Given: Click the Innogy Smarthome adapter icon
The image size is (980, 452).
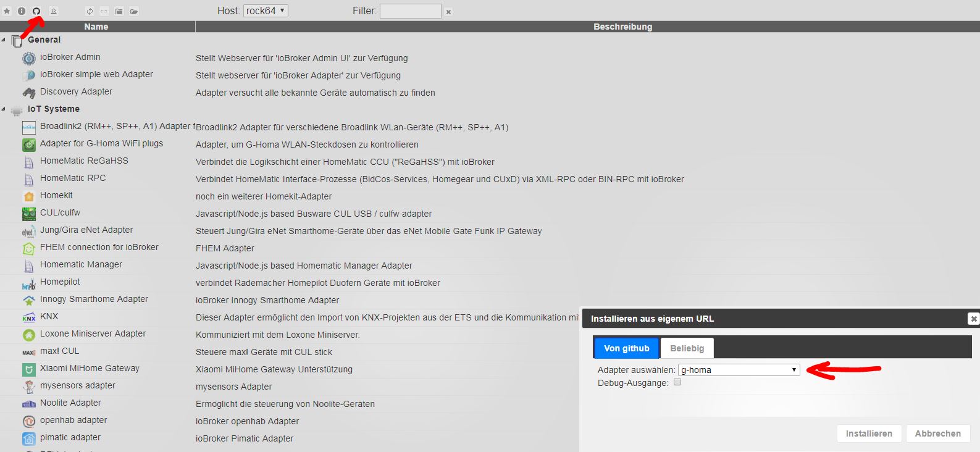Looking at the screenshot, I should coord(29,300).
